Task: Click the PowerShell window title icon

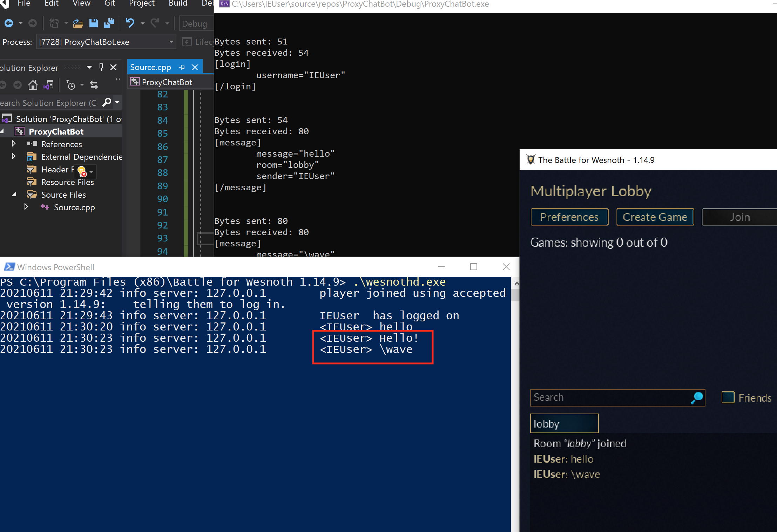Action: click(x=9, y=267)
